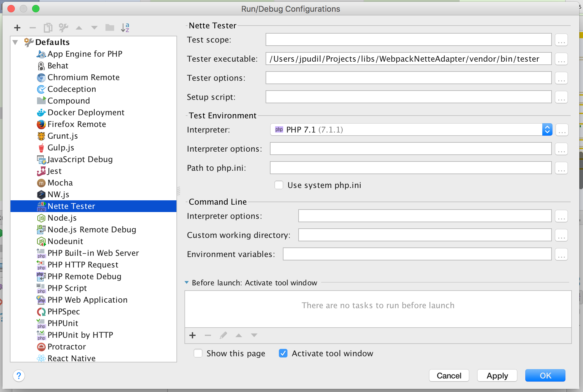Open help with question mark button
Image resolution: width=583 pixels, height=392 pixels.
pos(19,376)
